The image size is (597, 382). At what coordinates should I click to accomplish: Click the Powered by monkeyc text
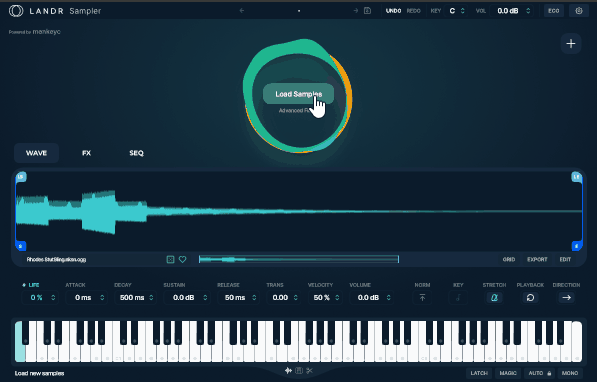tap(35, 32)
